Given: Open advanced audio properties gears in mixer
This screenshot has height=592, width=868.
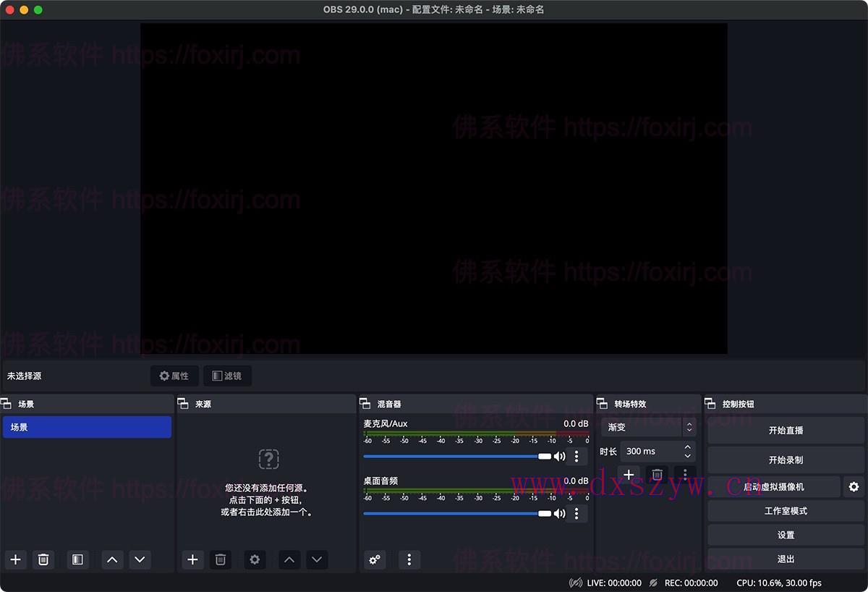Looking at the screenshot, I should [x=375, y=559].
